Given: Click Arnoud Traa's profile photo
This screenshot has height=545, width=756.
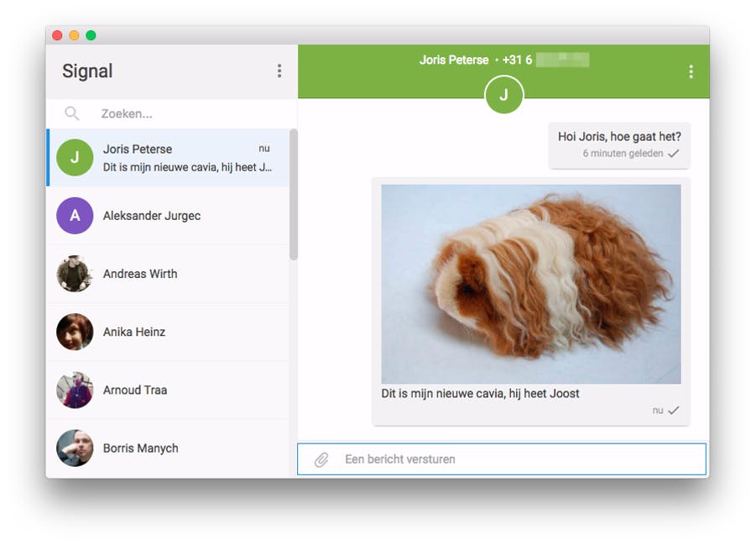Looking at the screenshot, I should click(75, 390).
